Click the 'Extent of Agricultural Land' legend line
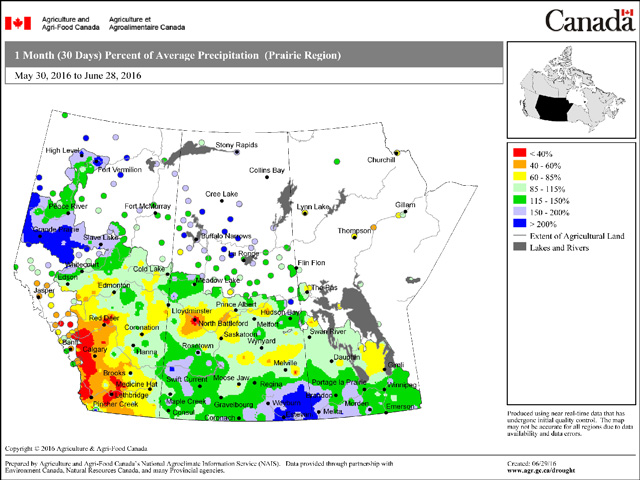 [520, 236]
